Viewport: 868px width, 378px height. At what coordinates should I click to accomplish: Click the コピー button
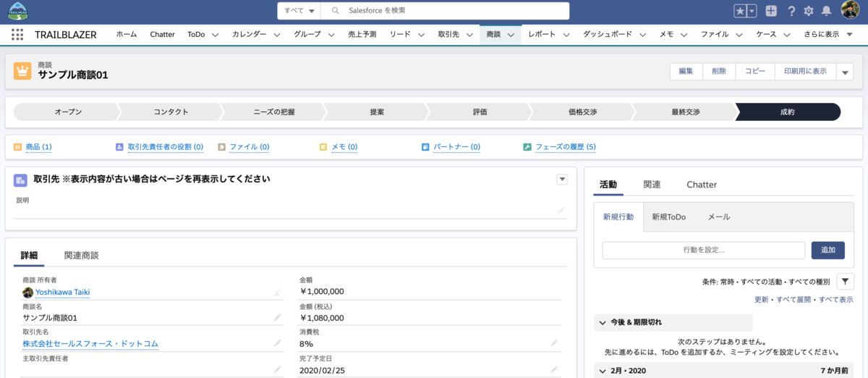[755, 72]
